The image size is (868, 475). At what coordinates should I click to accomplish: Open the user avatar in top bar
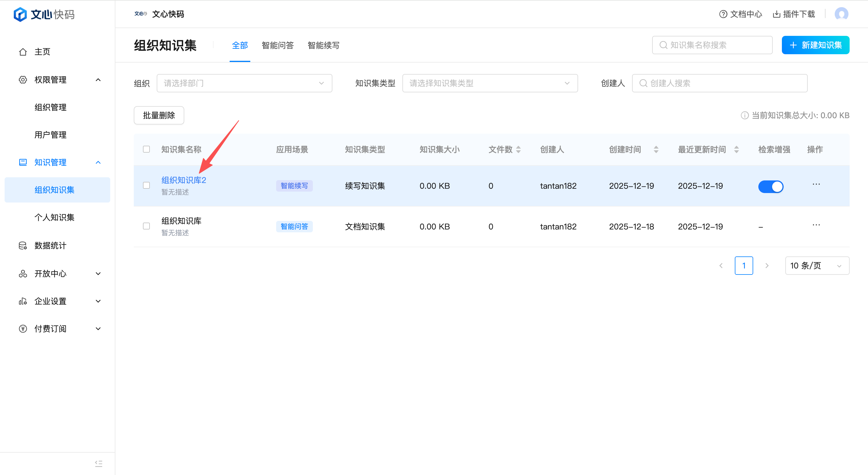[841, 14]
